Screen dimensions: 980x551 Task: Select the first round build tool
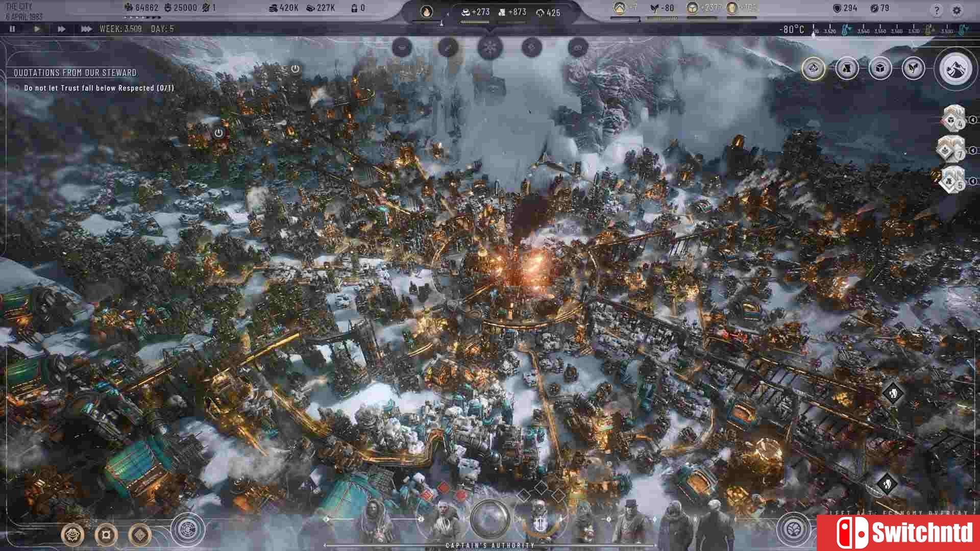click(x=402, y=47)
